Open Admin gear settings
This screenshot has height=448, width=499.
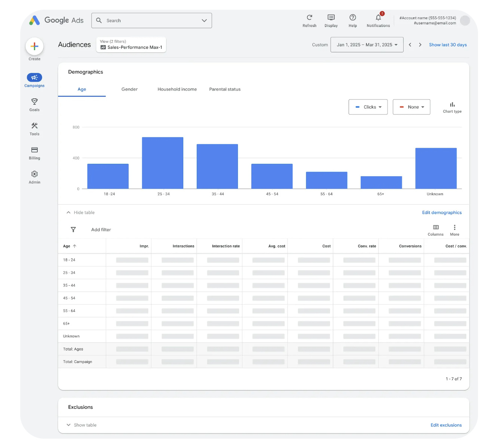coord(34,174)
